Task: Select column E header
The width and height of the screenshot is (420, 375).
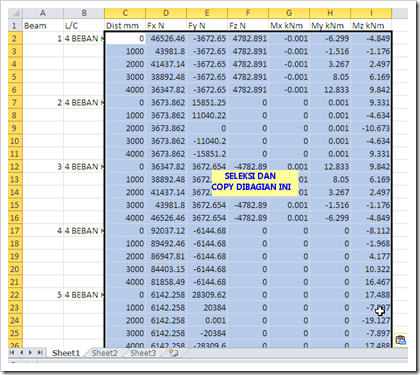Action: coord(207,13)
